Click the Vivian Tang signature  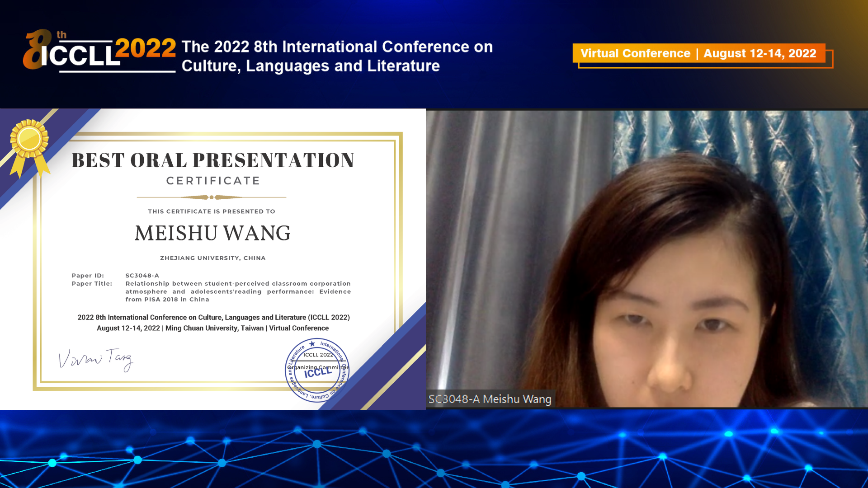tap(96, 360)
